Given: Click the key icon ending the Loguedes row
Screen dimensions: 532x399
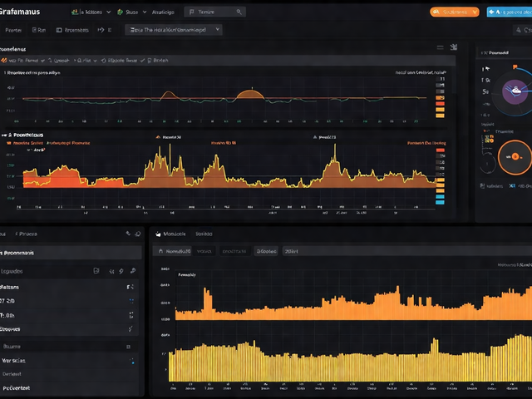Looking at the screenshot, I should coord(133,271).
